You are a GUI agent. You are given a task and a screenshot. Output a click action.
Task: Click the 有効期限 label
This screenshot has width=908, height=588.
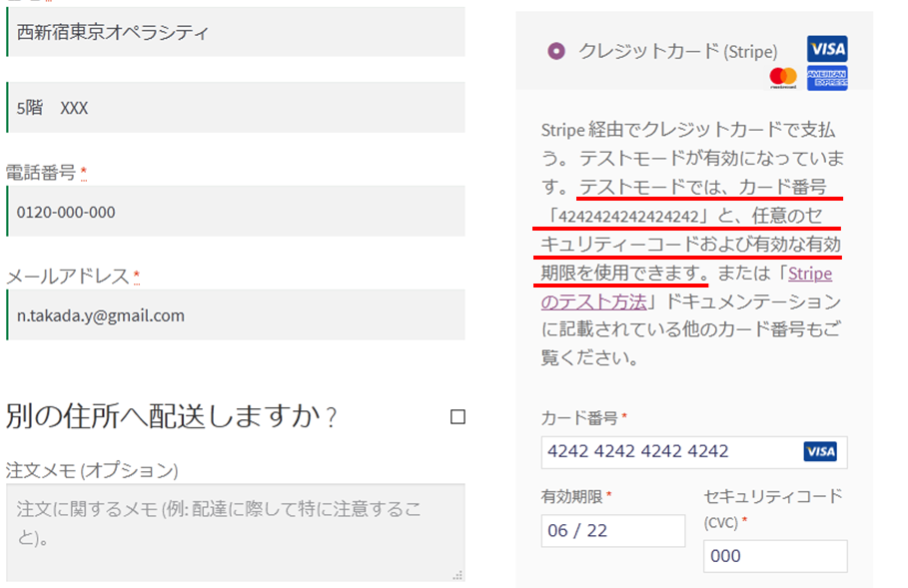click(571, 496)
